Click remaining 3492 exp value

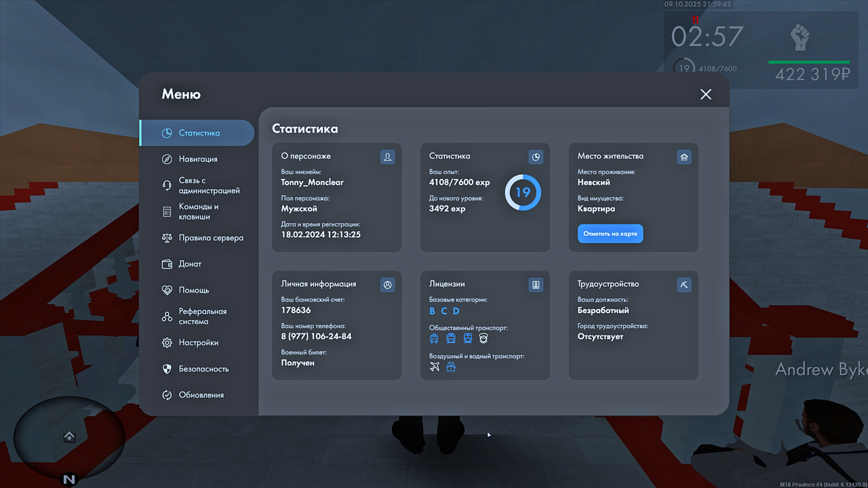pyautogui.click(x=447, y=209)
